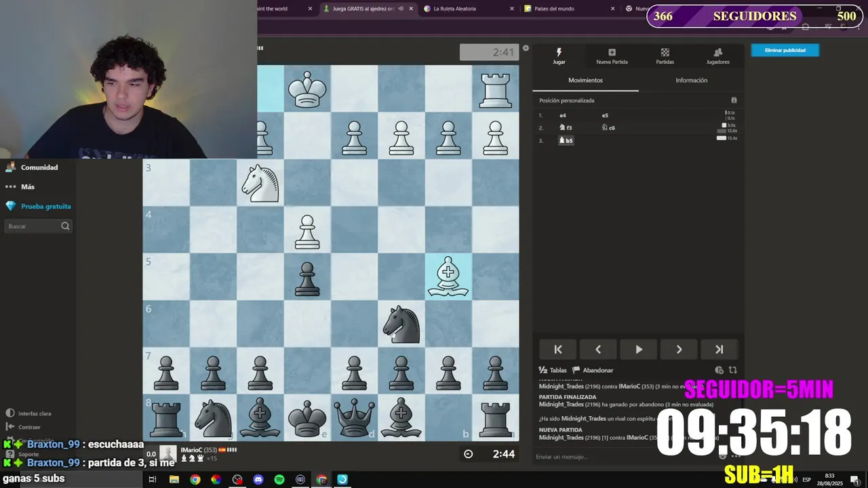The width and height of the screenshot is (868, 488).
Task: Select bishop move b5 in the move list
Action: (566, 140)
